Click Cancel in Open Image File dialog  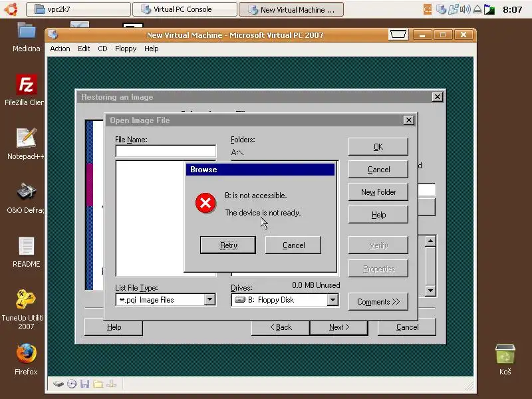click(378, 170)
